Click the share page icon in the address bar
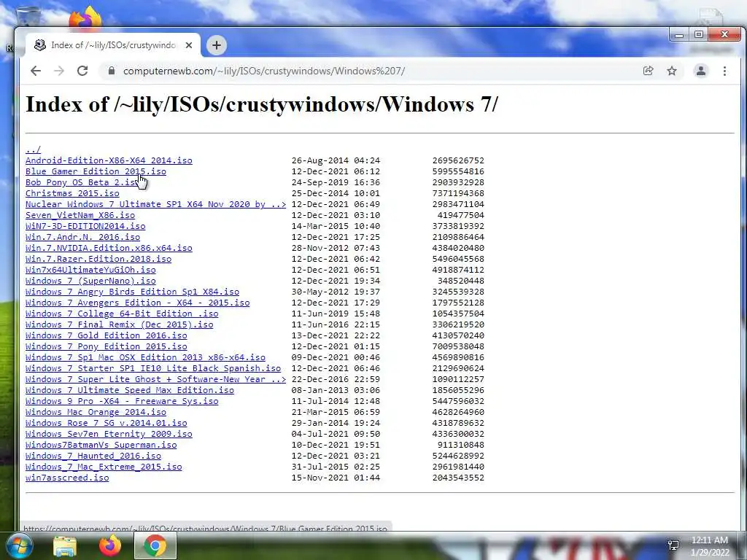747x560 pixels. (x=648, y=71)
